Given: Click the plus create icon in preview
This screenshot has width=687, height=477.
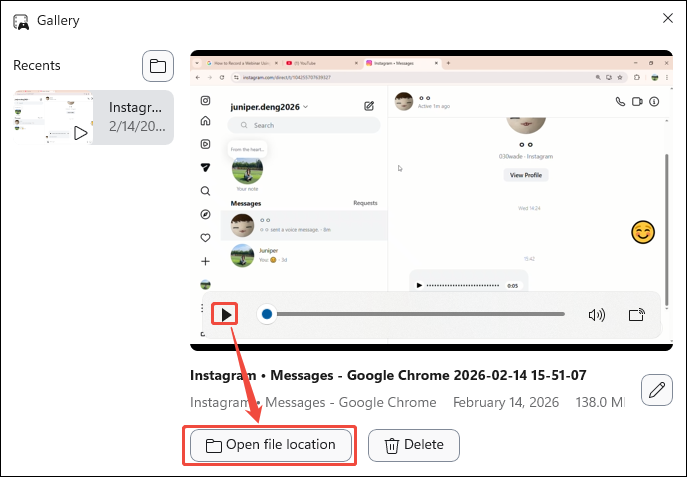Looking at the screenshot, I should (x=205, y=261).
